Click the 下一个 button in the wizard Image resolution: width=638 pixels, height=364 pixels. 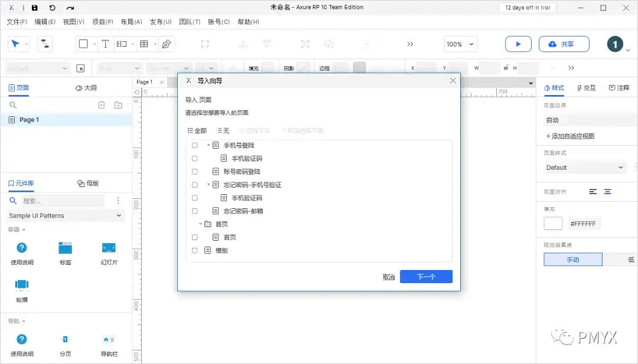(x=426, y=276)
